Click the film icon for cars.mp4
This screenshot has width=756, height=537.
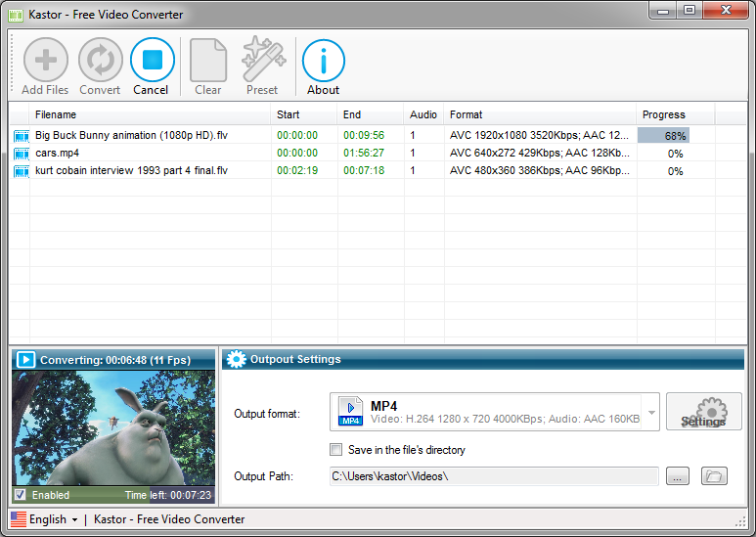22,154
